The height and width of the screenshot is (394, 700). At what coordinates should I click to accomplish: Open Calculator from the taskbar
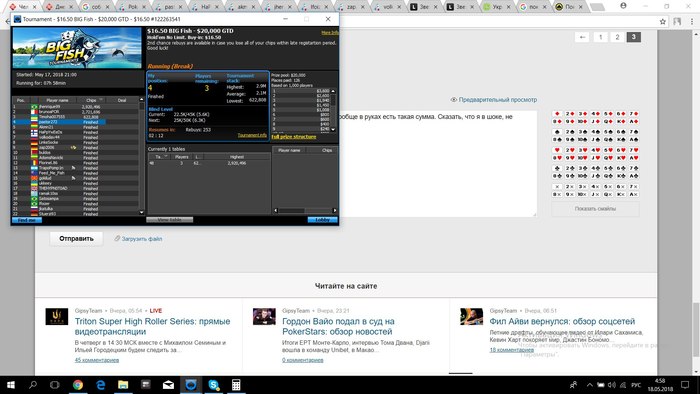[x=236, y=385]
